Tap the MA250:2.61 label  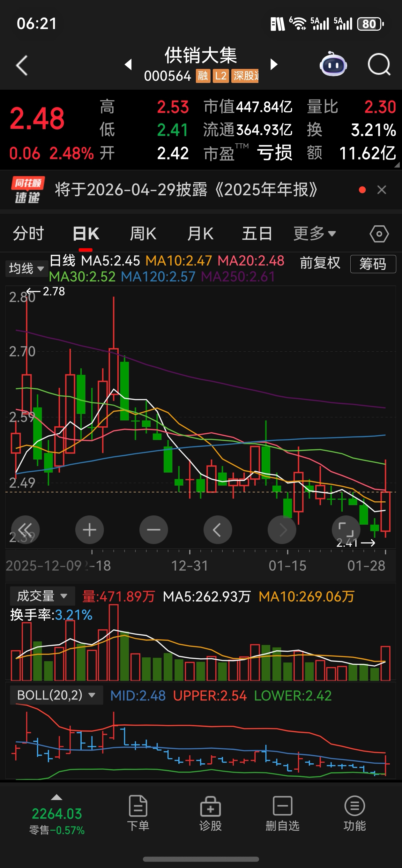click(x=238, y=277)
